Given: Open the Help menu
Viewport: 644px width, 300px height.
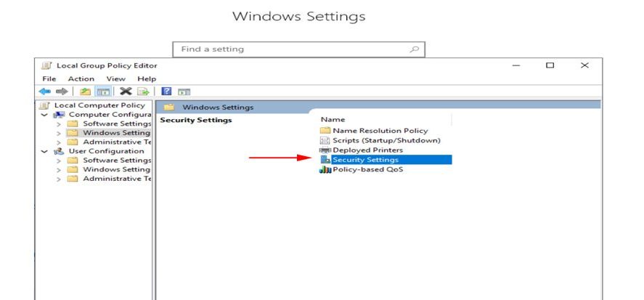Looking at the screenshot, I should point(147,79).
